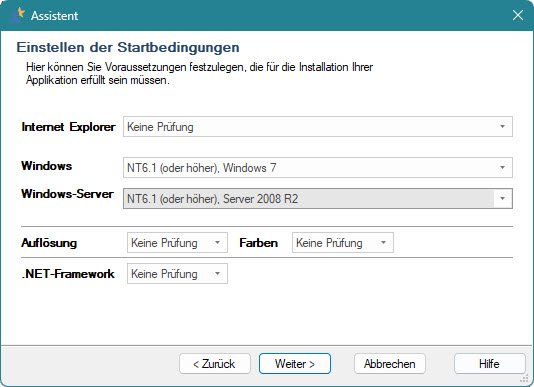Click the Farben label
Viewport: 534px width, 387px height.
[258, 243]
